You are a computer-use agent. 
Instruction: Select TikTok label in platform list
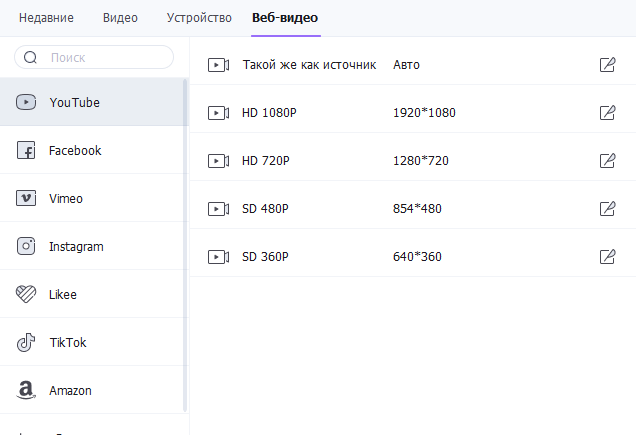point(68,342)
